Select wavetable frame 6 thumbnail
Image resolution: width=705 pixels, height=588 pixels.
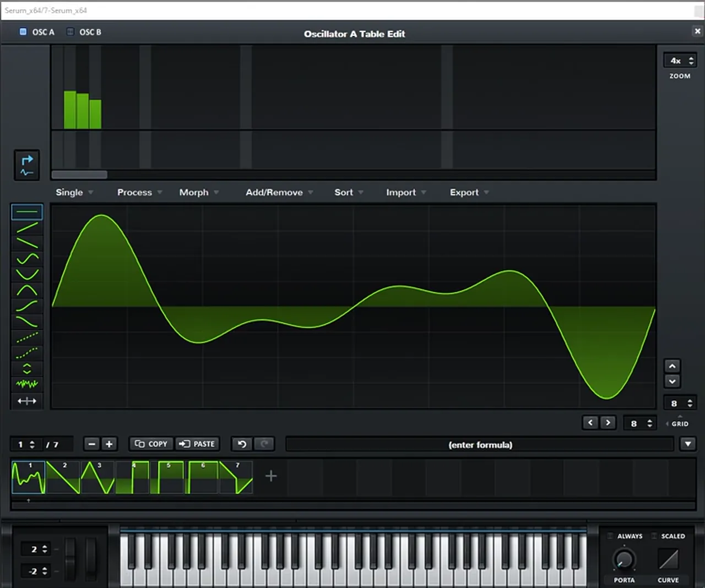(x=202, y=477)
